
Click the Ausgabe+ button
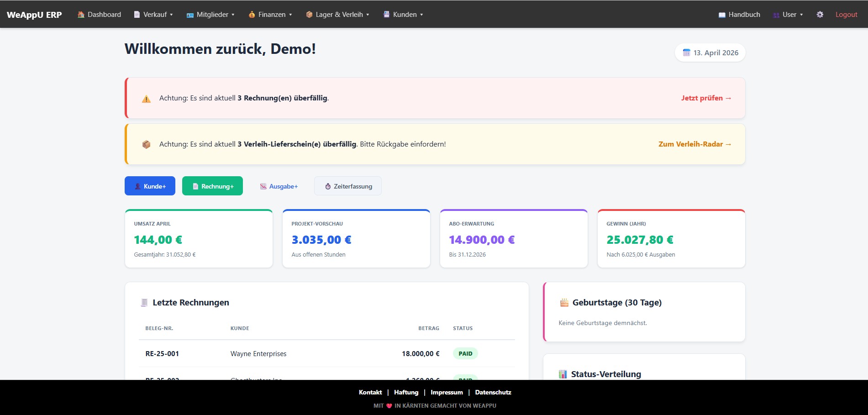[279, 186]
